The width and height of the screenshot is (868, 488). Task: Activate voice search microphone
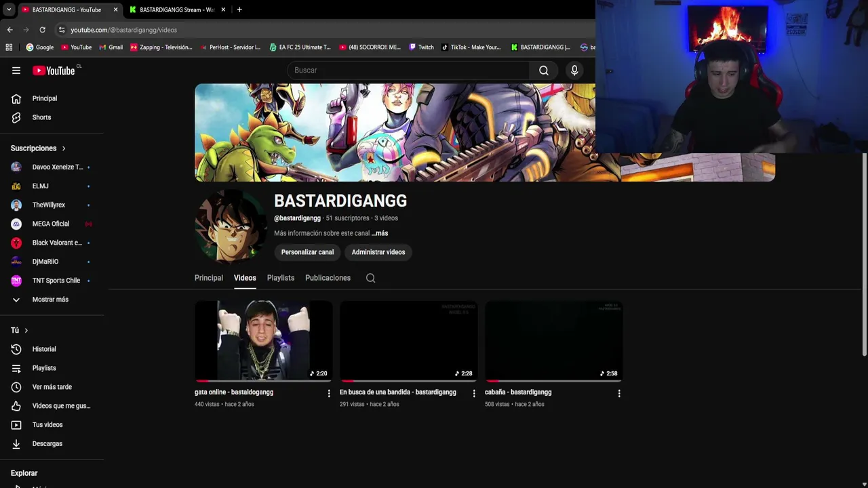point(574,70)
